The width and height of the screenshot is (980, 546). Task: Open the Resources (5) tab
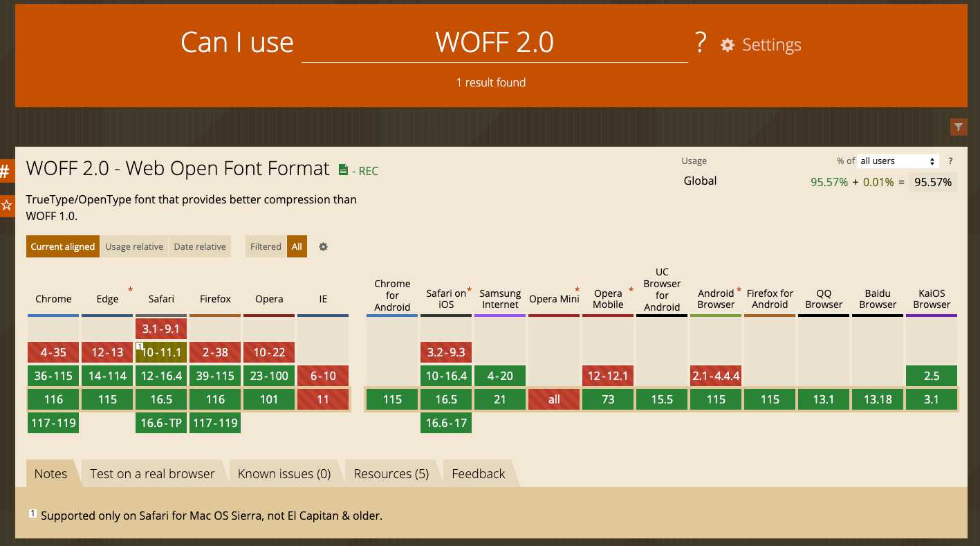click(x=391, y=474)
